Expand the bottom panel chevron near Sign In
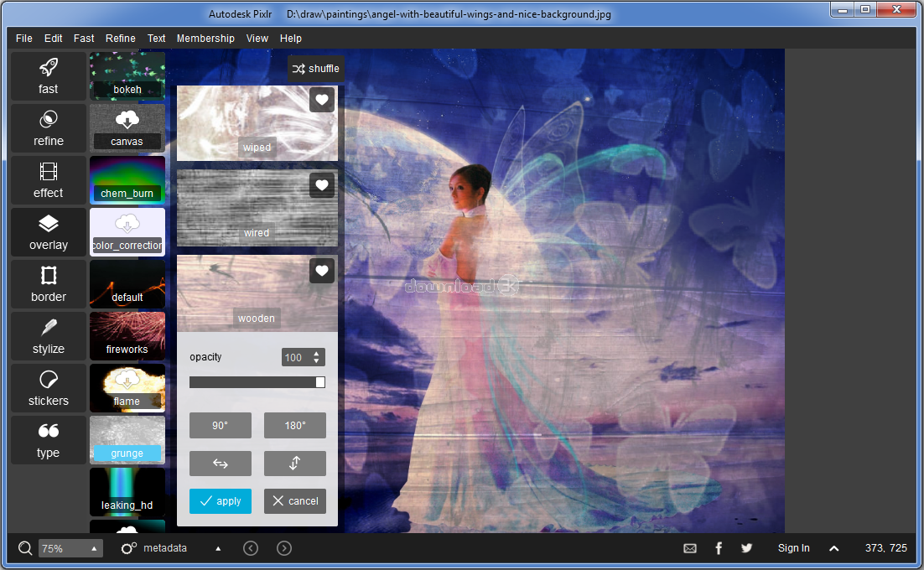 (x=834, y=548)
